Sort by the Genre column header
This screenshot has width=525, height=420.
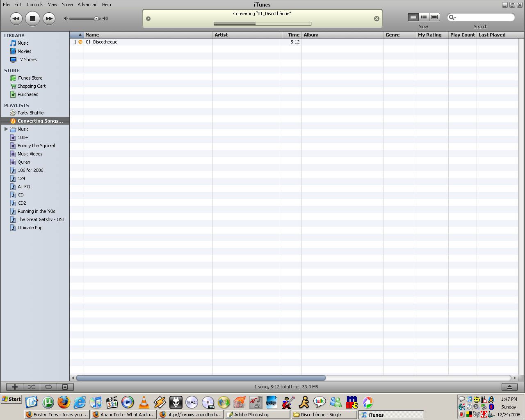click(400, 35)
